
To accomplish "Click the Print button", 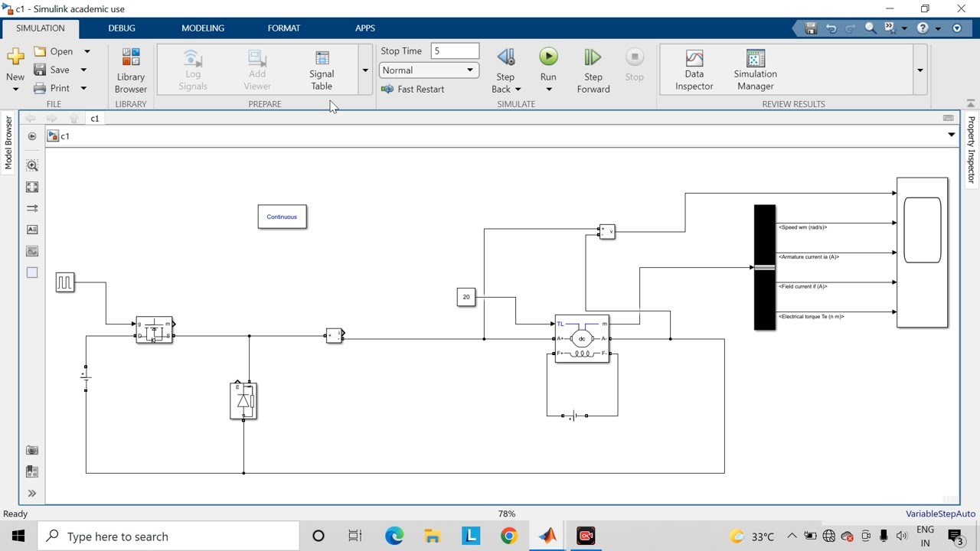I will click(52, 88).
